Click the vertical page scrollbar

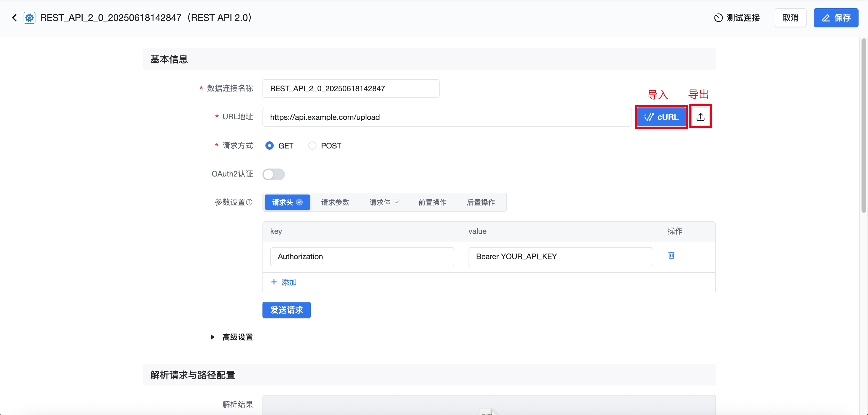click(x=864, y=125)
